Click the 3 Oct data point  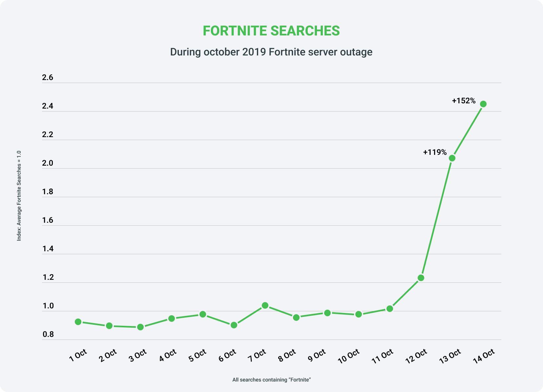[x=140, y=327]
